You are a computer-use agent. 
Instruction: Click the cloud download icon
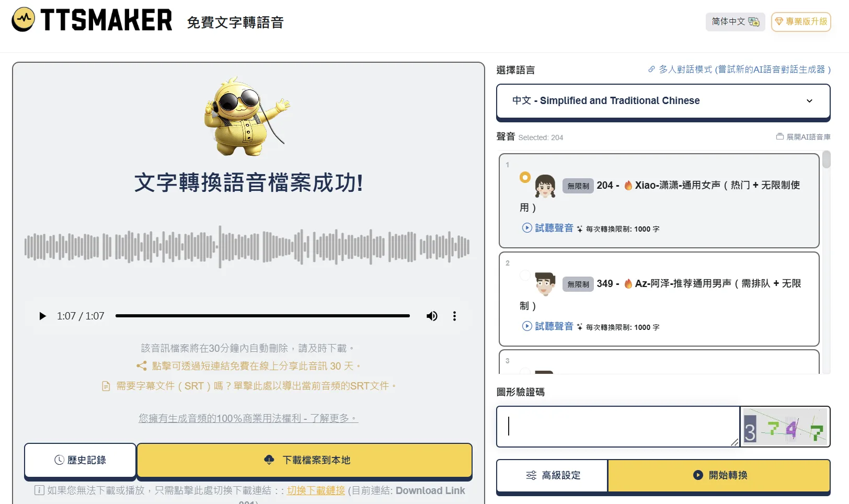click(269, 460)
